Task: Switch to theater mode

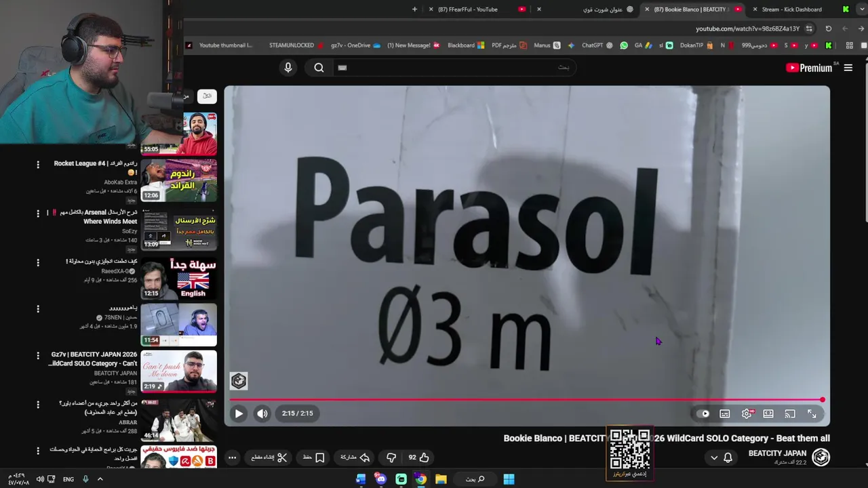Action: [768, 413]
